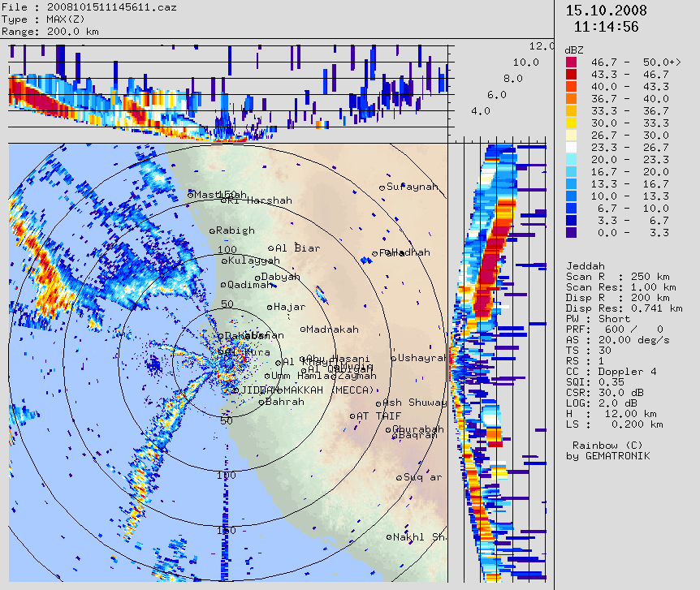Click the CC Doppler 4 line
The width and height of the screenshot is (700, 590).
coord(611,372)
